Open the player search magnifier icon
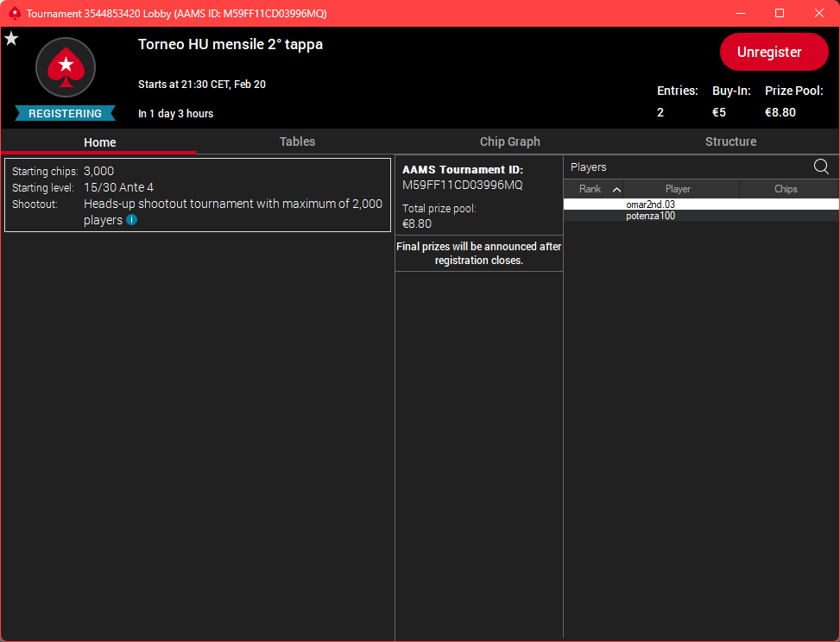The image size is (840, 642). [x=821, y=167]
